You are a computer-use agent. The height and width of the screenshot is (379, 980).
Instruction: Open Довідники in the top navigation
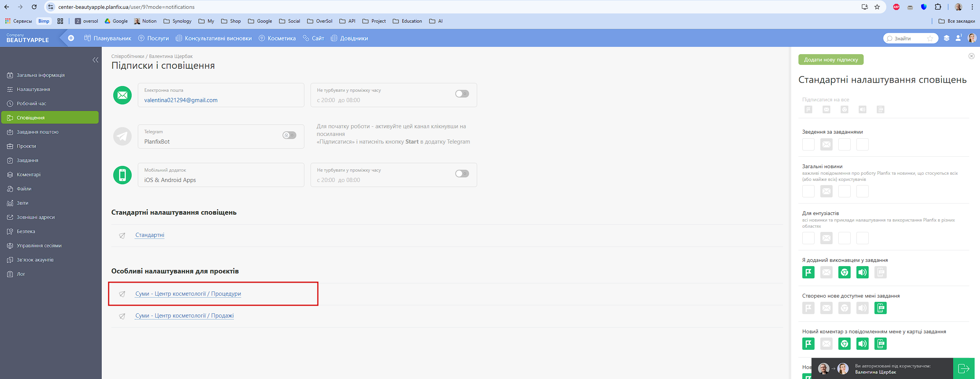(349, 38)
